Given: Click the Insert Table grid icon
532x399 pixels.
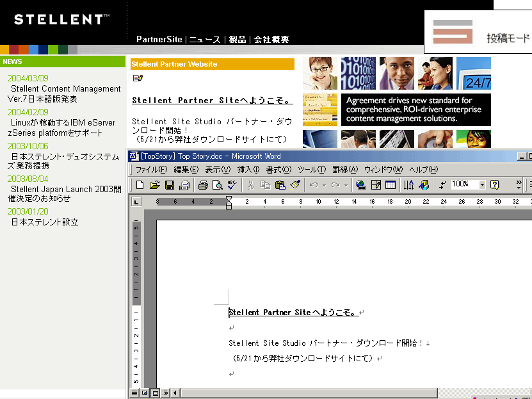Looking at the screenshot, I should tap(391, 185).
